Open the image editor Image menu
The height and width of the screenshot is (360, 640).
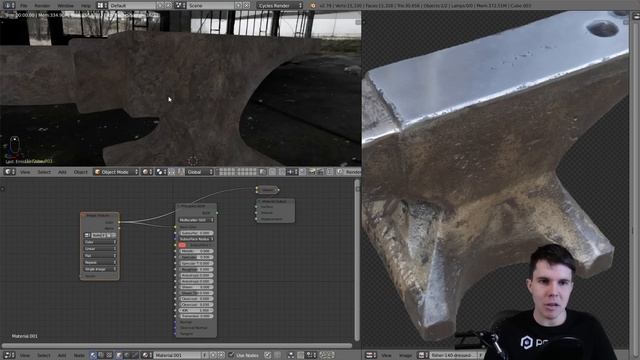405,356
